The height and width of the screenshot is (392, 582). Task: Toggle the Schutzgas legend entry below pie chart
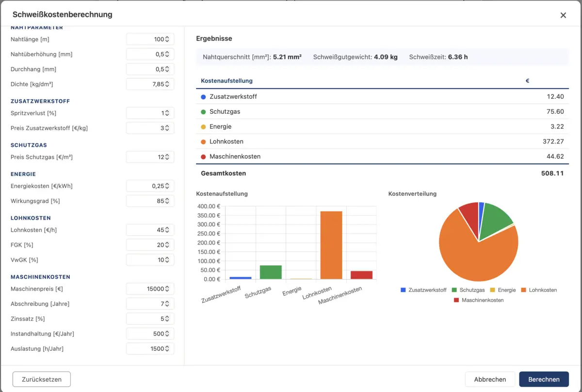coord(468,290)
